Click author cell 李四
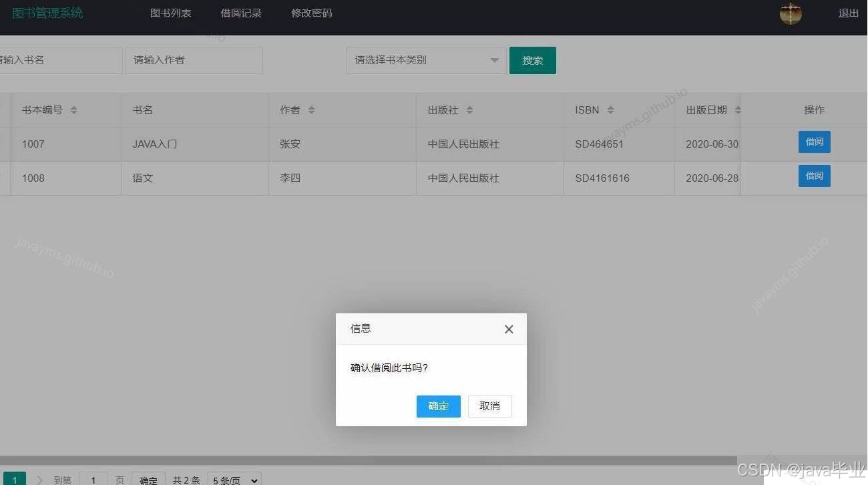The image size is (868, 485). click(343, 178)
